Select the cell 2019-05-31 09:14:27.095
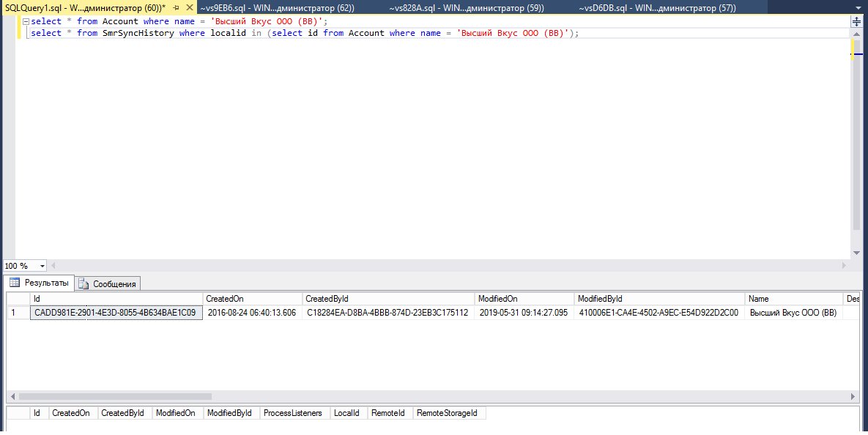Image resolution: width=868 pixels, height=435 pixels. [x=524, y=313]
